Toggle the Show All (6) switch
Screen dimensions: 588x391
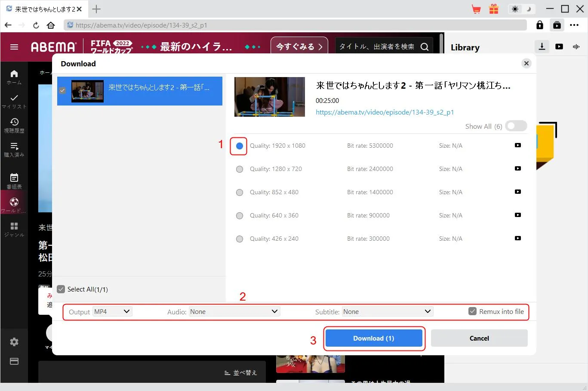tap(516, 126)
